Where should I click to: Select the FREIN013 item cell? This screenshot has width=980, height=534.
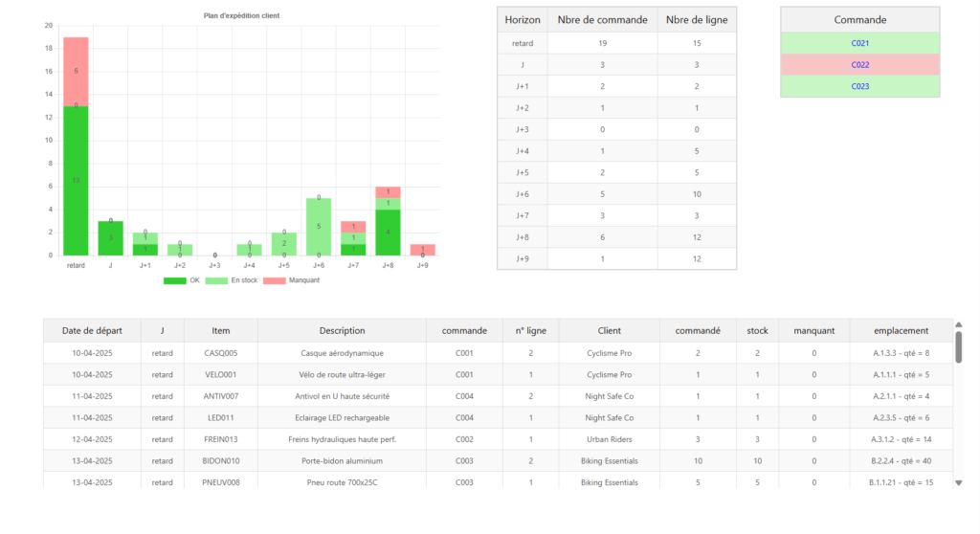[220, 439]
